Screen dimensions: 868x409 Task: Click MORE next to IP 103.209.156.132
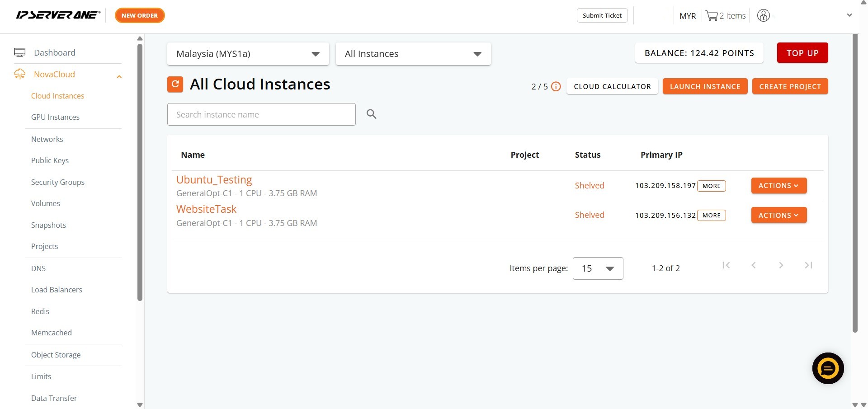pyautogui.click(x=712, y=216)
